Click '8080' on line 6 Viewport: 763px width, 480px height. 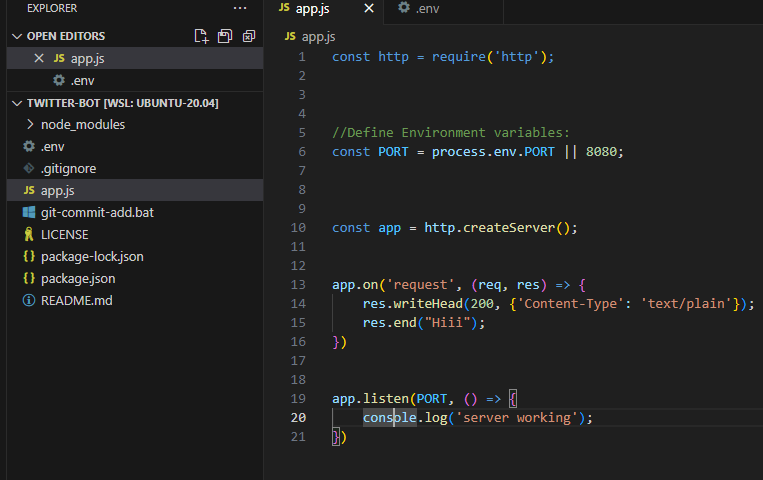click(601, 152)
